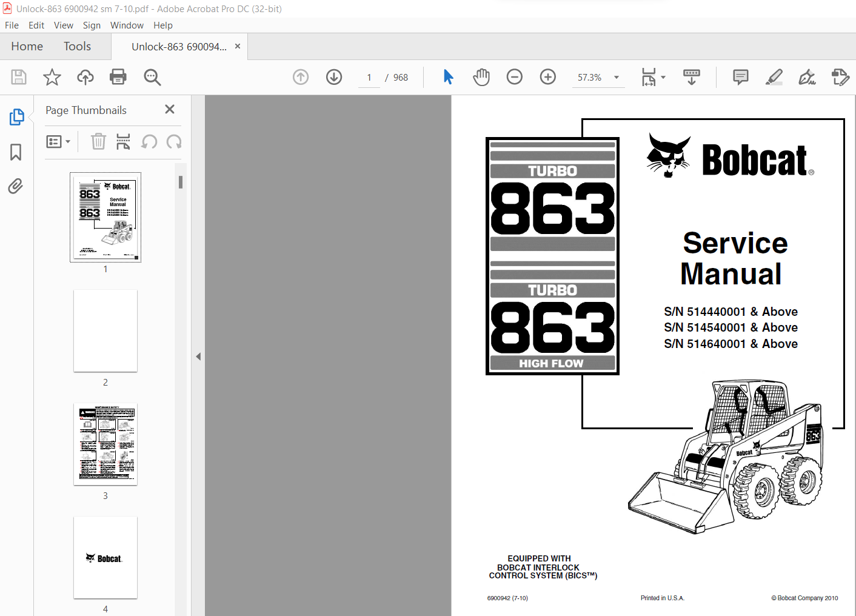The height and width of the screenshot is (616, 856).
Task: Zoom in with plus button
Action: pos(548,77)
